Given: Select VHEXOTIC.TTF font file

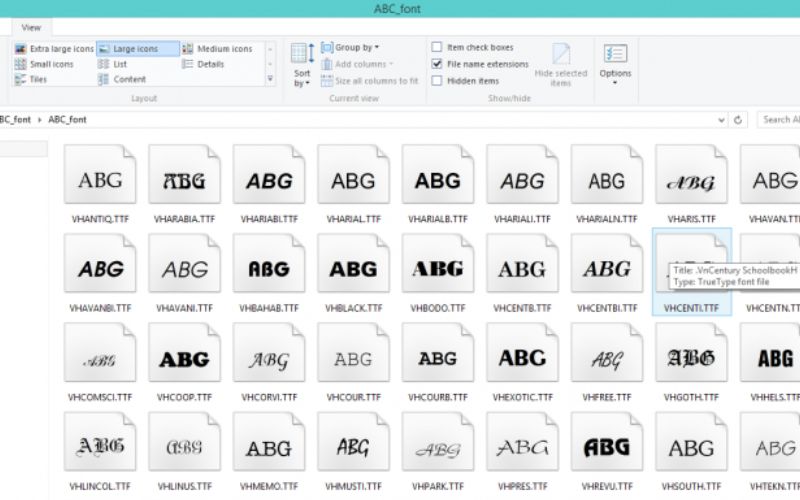Looking at the screenshot, I should [522, 363].
